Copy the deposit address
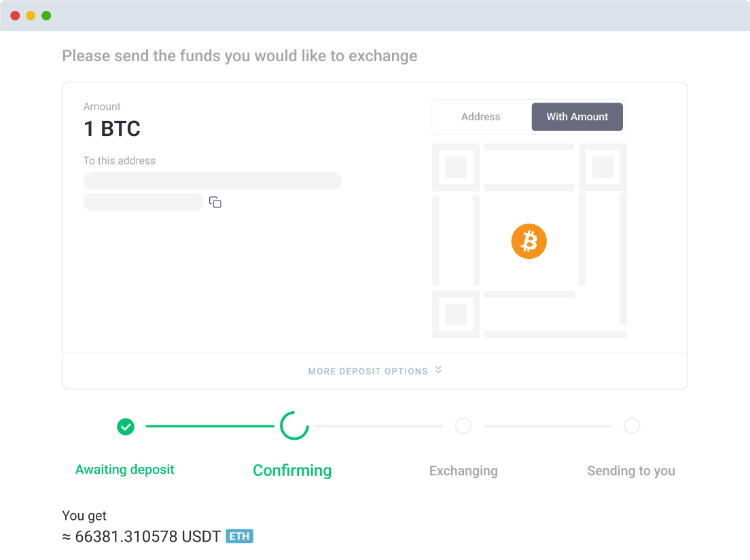Viewport: 750px width, 560px height. pyautogui.click(x=215, y=202)
